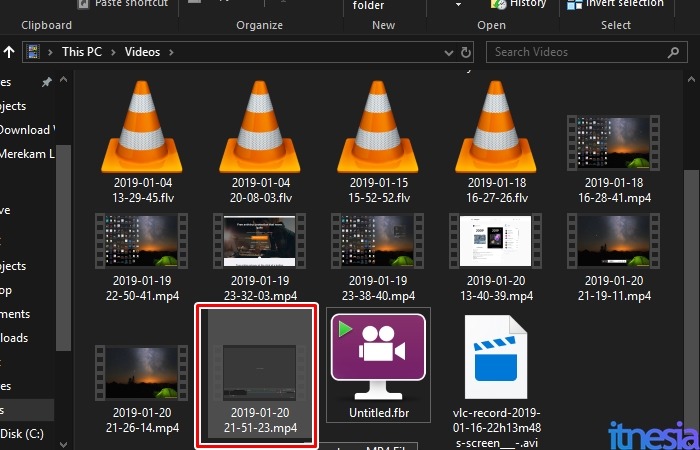Select the 2019-01-20 13-40-39.mp4 thumbnail
700x450 pixels.
[495, 241]
